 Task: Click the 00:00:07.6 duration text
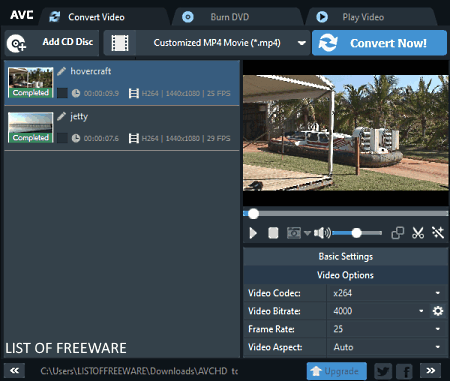(101, 138)
